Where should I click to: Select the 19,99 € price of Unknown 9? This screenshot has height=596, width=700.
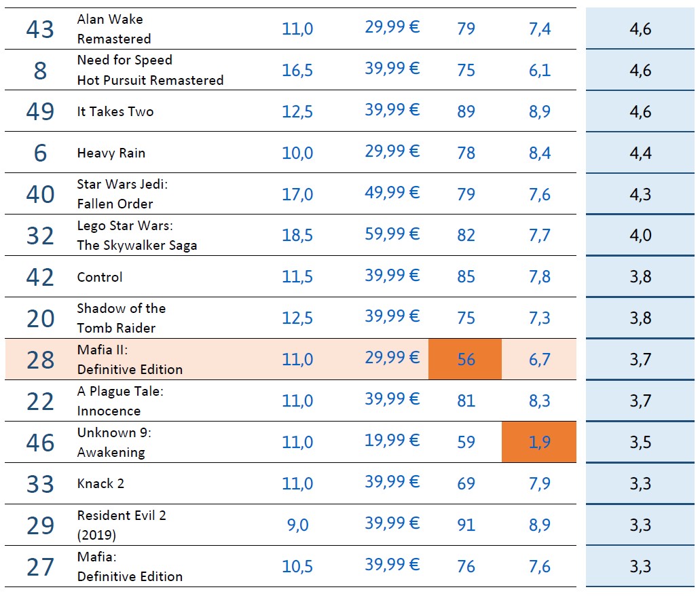[x=392, y=442]
